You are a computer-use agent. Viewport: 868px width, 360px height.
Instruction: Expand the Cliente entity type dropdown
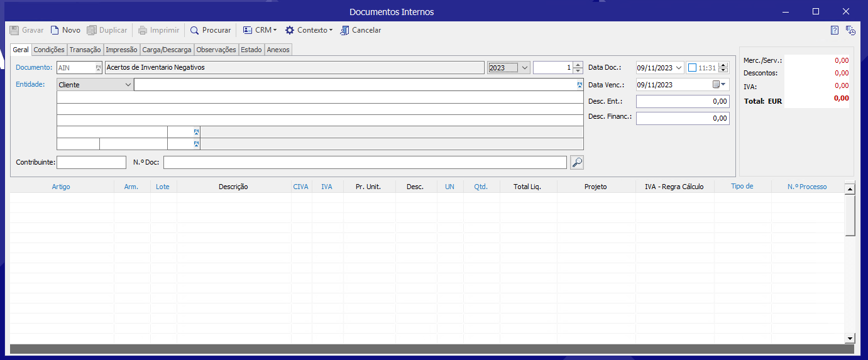(x=128, y=85)
